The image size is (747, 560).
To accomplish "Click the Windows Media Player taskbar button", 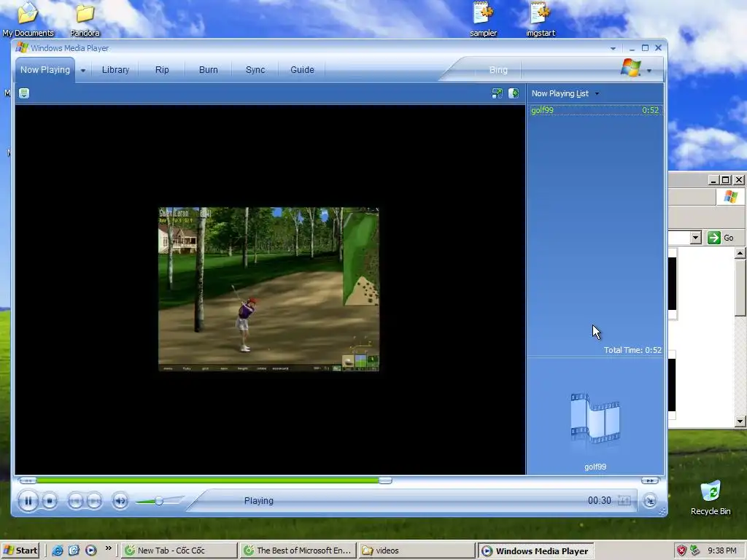I will point(536,551).
